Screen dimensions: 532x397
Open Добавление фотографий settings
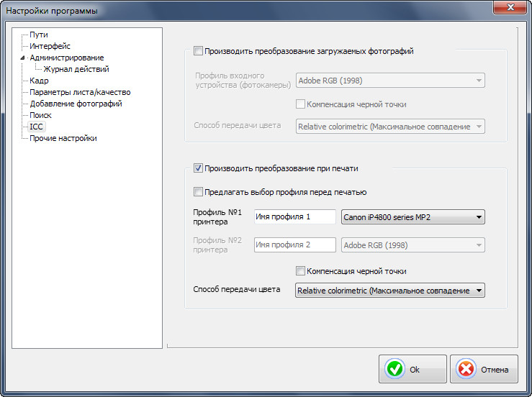(76, 104)
